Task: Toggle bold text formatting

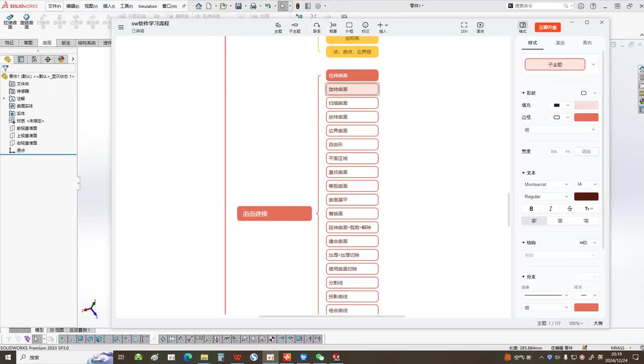Action: [x=531, y=208]
